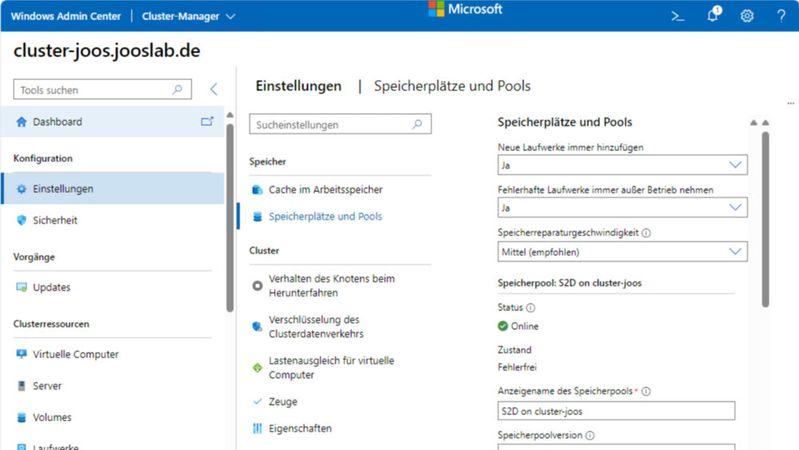Click the Verschlüsselung des Clusterdatenverkehrs icon
Screen dimensions: 799x450
click(257, 327)
